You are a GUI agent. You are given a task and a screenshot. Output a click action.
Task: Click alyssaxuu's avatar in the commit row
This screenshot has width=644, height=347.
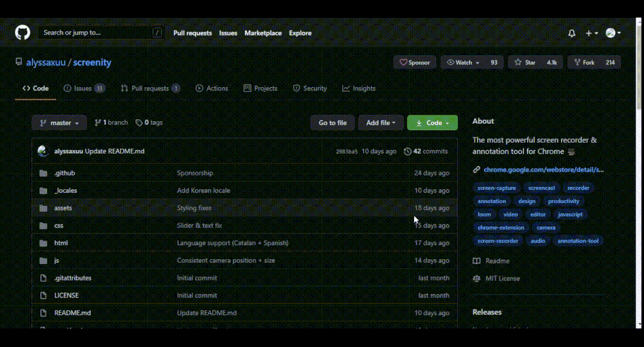(x=43, y=152)
